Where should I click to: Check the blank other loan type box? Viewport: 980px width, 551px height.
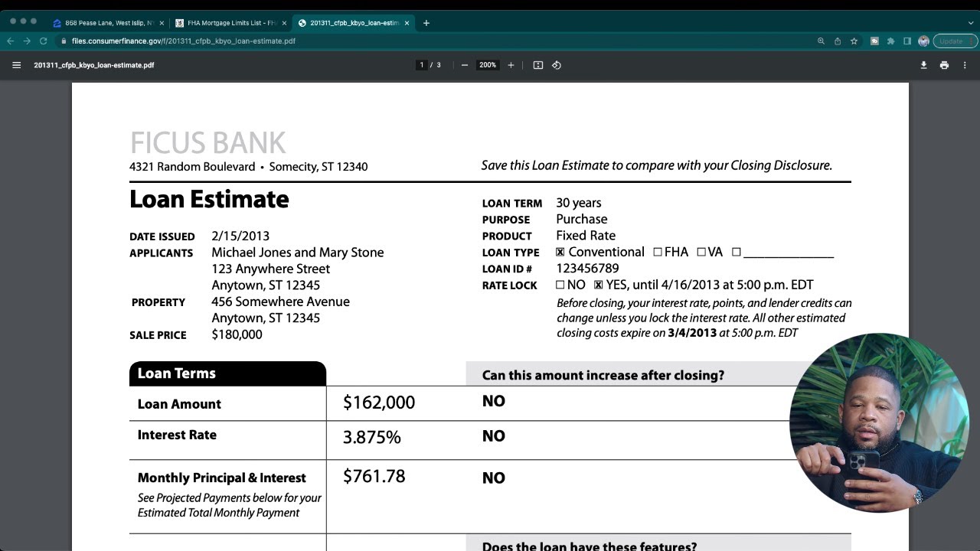pyautogui.click(x=737, y=252)
